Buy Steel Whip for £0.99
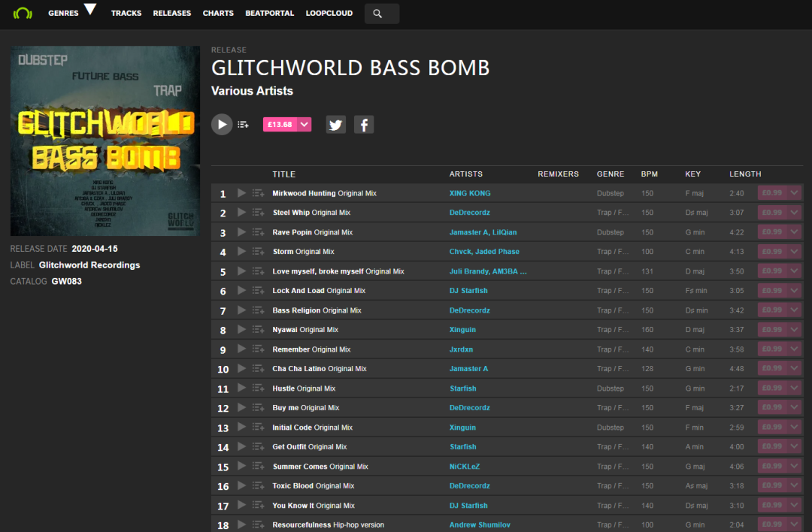 click(772, 212)
